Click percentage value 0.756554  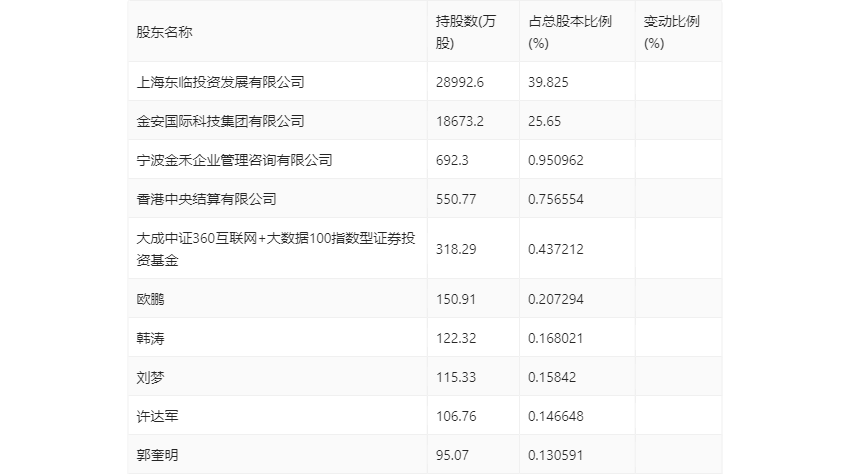pyautogui.click(x=556, y=199)
